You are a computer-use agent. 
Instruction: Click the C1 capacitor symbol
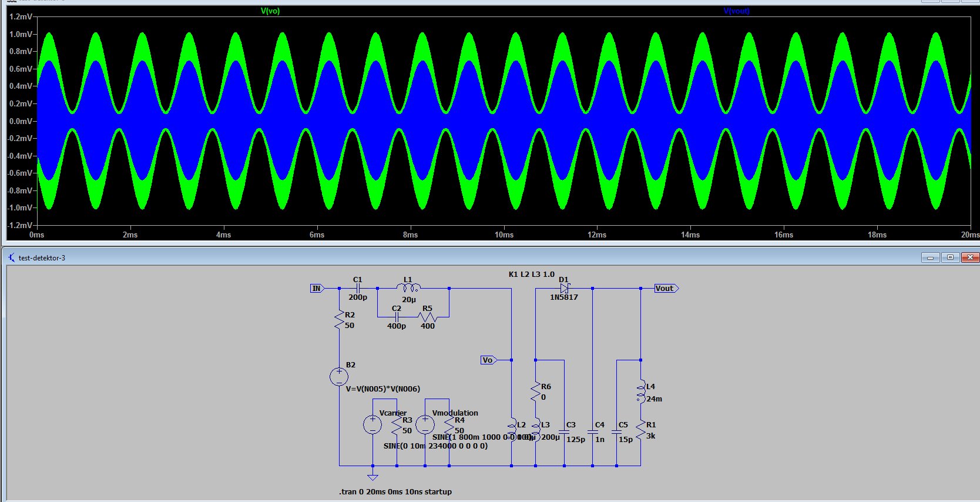click(x=358, y=289)
